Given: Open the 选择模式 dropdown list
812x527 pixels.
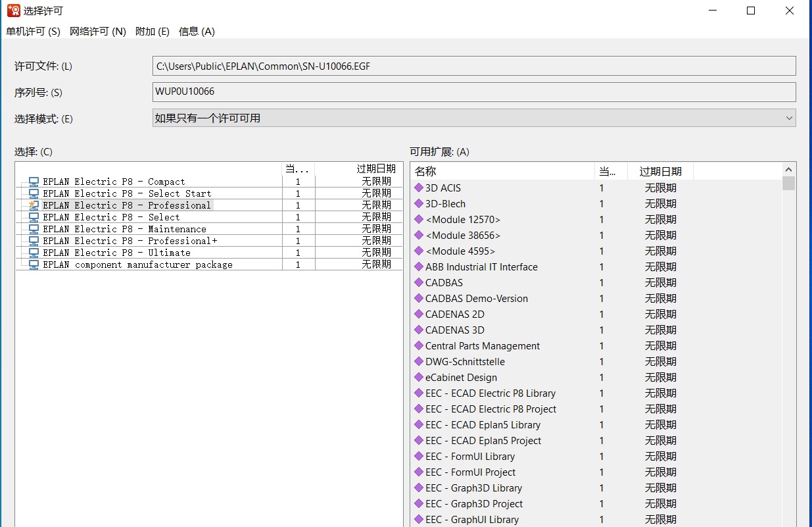Looking at the screenshot, I should click(x=473, y=118).
